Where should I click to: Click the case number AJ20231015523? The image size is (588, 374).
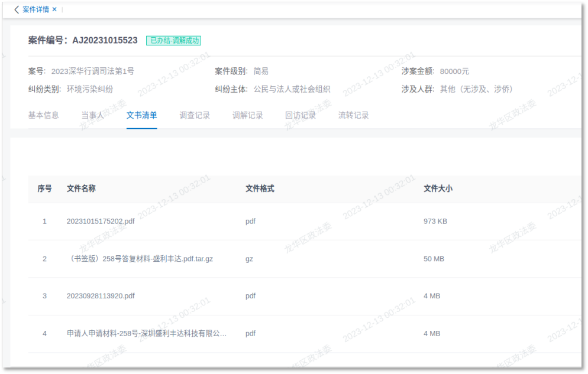coord(105,41)
